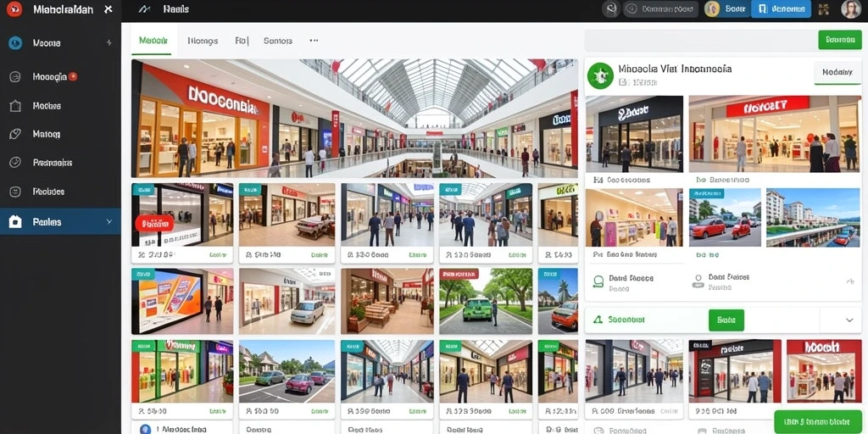868x434 pixels.
Task: Click the warning triangle icon beside Soootbiet
Action: (x=598, y=320)
